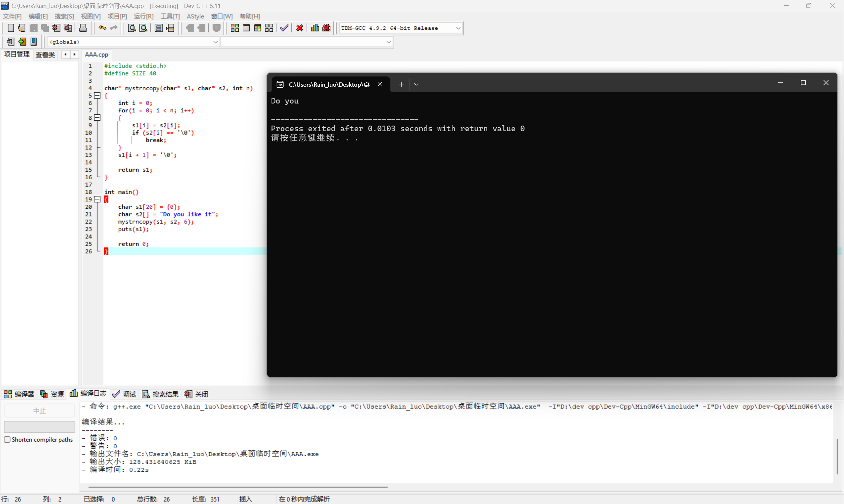Click the compile log horizontal scrollbar
This screenshot has width=844, height=504.
coord(238,487)
